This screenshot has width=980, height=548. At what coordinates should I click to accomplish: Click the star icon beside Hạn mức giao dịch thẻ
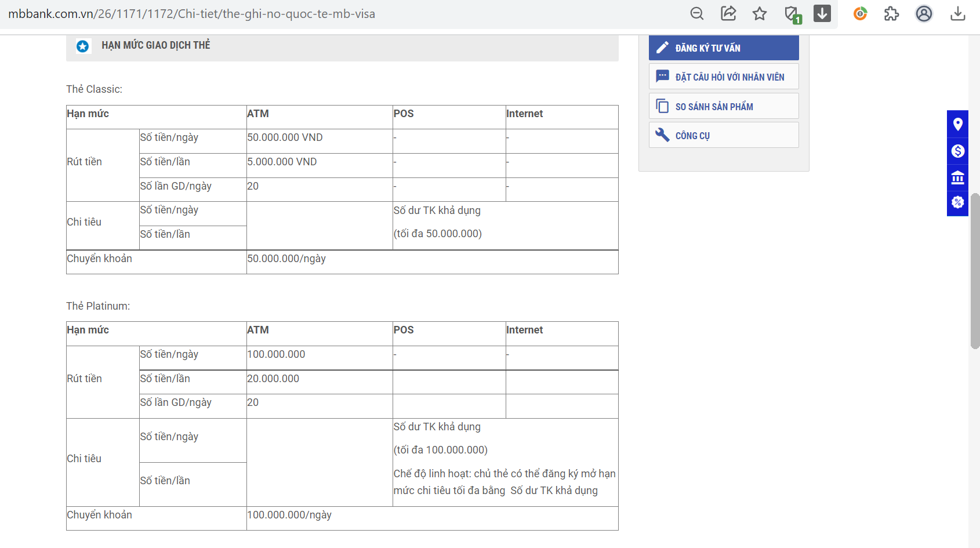click(x=83, y=46)
